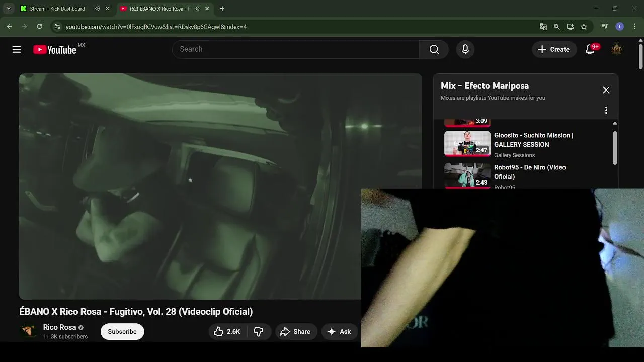View site information icon in address bar
644x362 pixels.
57,27
